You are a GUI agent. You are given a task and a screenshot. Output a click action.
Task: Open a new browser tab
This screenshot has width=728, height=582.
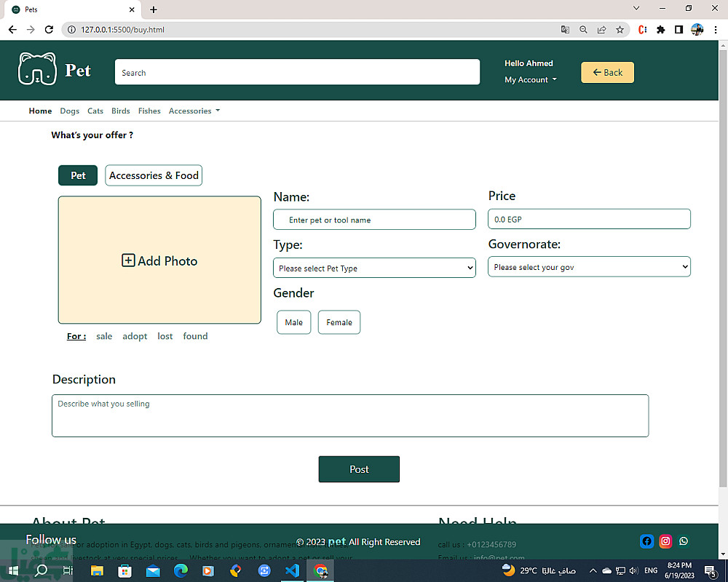[154, 9]
